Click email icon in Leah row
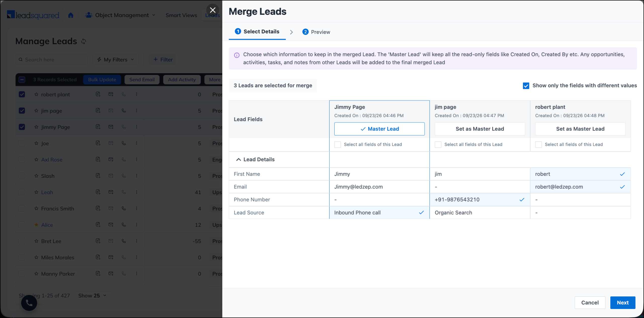This screenshot has width=644, height=318. [111, 192]
